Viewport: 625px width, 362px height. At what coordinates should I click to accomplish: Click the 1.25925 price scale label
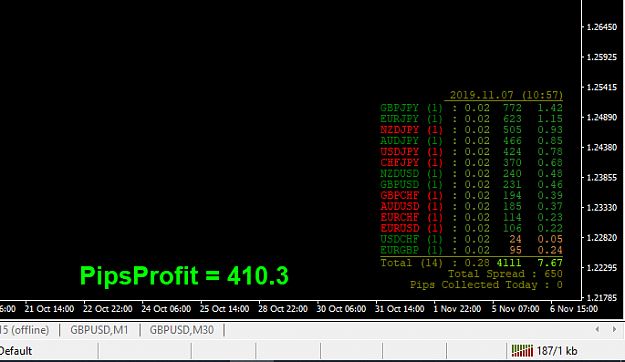602,57
